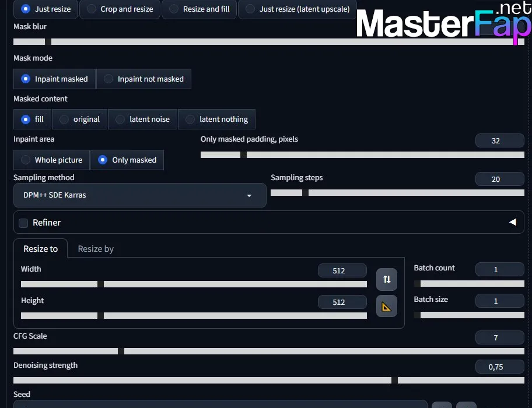Select Inpaint masked mask mode
This screenshot has height=408, width=532.
(x=54, y=79)
